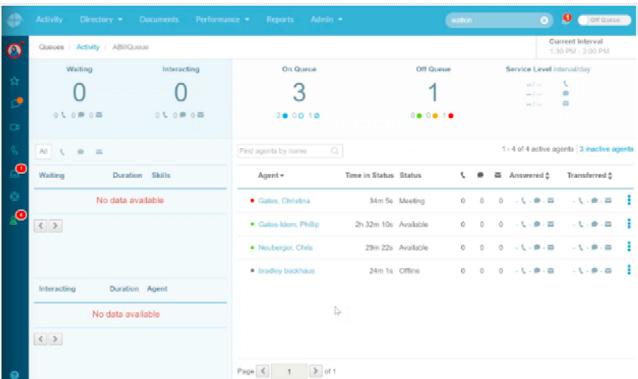Expand the Performance dropdown menu
638x379 pixels.
tap(222, 20)
